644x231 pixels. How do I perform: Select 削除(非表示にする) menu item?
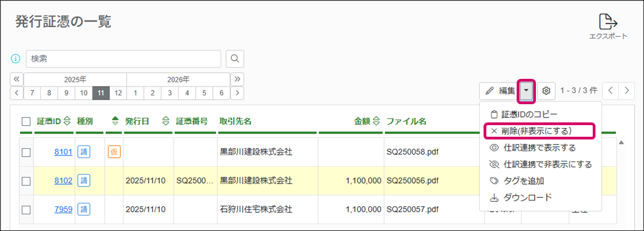pyautogui.click(x=537, y=131)
